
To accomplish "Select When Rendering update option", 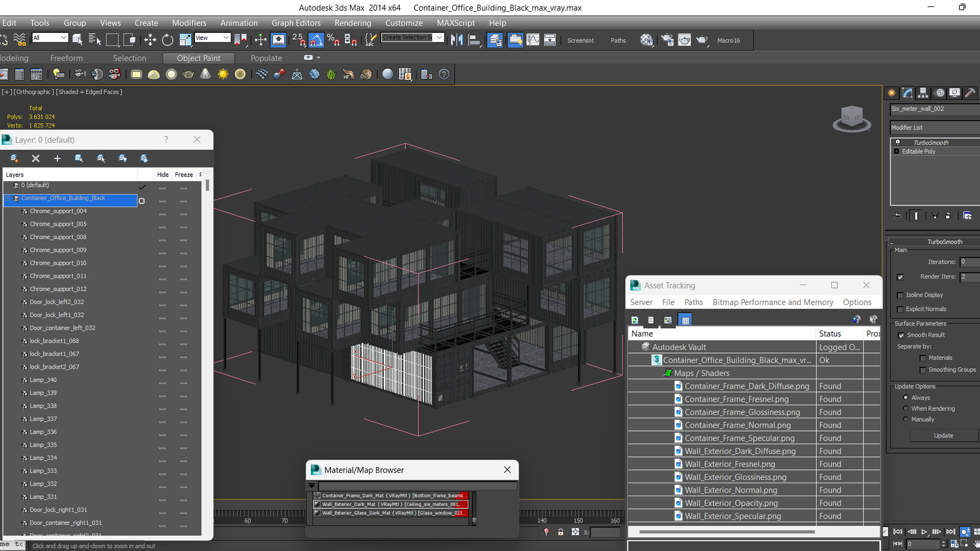I will click(x=905, y=408).
